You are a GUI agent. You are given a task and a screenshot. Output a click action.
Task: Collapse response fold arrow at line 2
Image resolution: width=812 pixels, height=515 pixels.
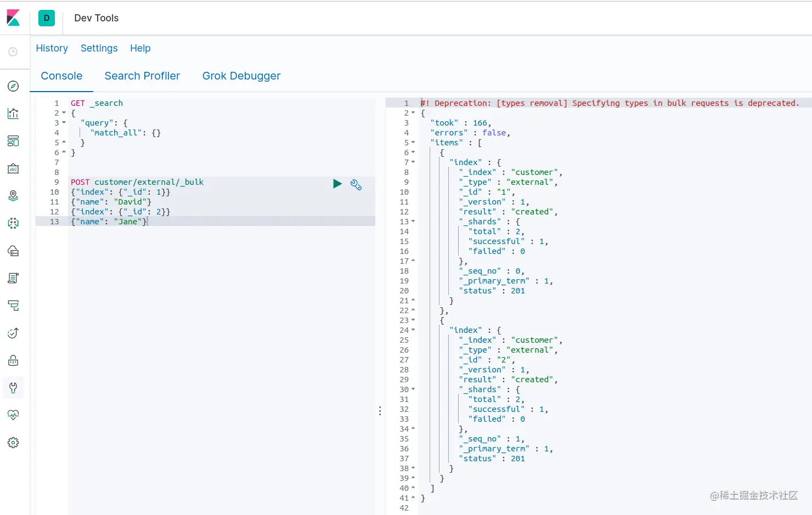[x=413, y=113]
